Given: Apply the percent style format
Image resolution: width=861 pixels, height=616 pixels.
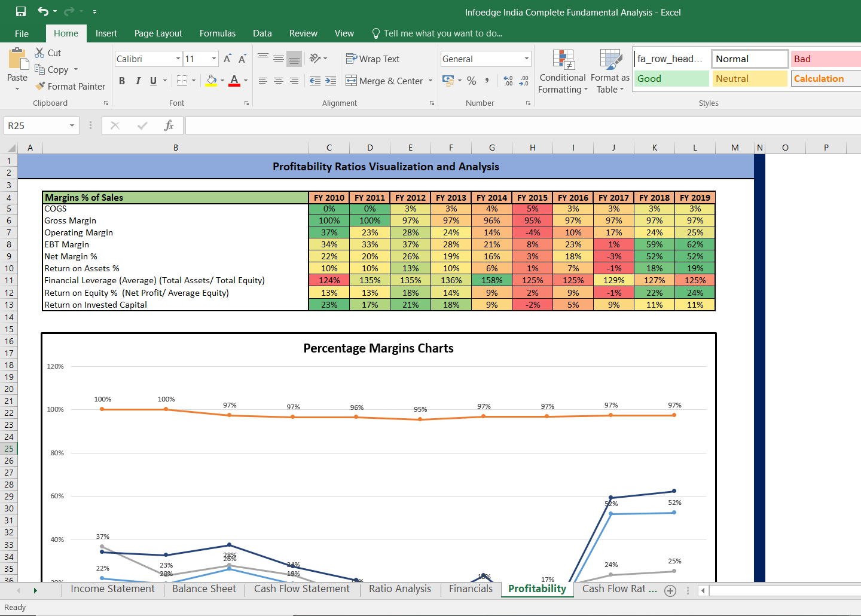Looking at the screenshot, I should [x=472, y=81].
